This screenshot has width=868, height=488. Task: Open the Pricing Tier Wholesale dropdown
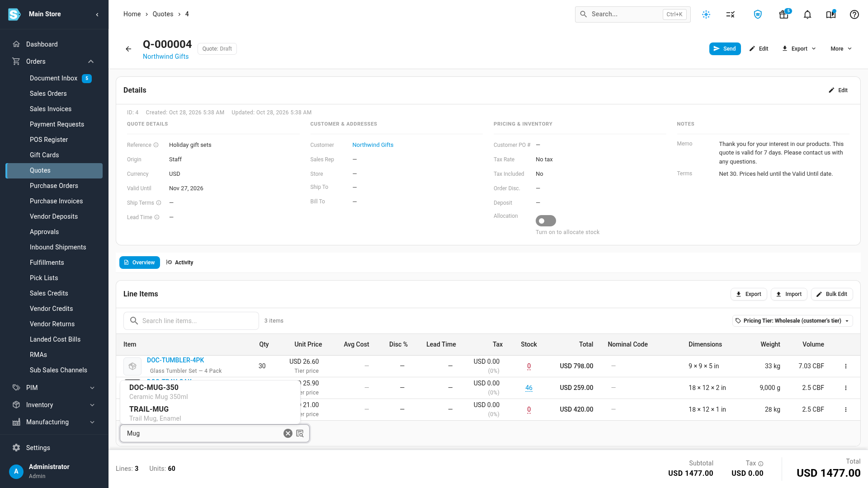tap(793, 321)
